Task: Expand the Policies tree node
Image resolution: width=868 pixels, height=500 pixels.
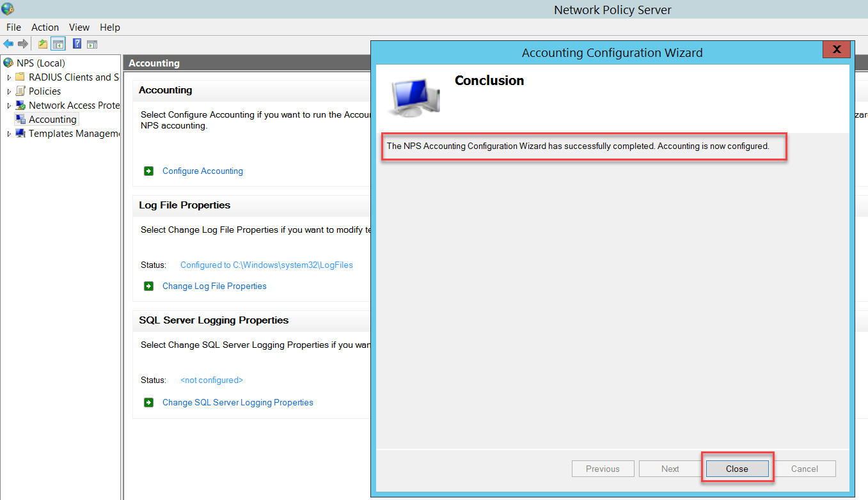Action: point(9,91)
